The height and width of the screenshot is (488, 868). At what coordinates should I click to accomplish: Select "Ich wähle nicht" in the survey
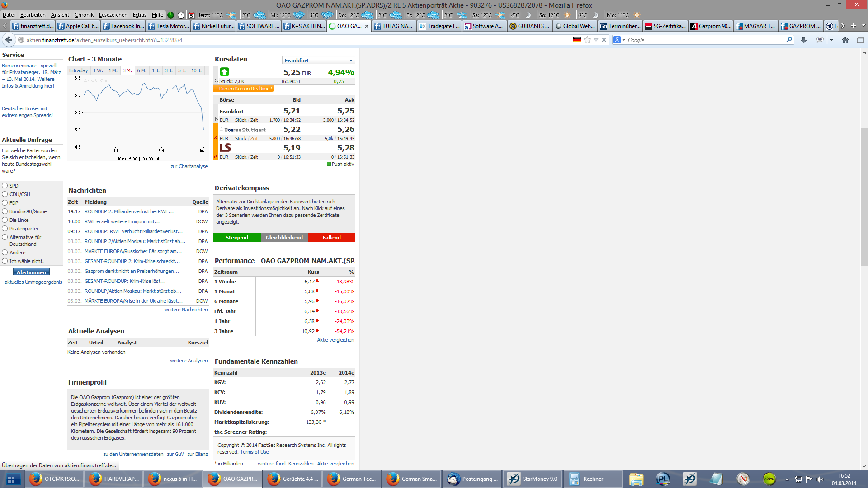point(4,261)
